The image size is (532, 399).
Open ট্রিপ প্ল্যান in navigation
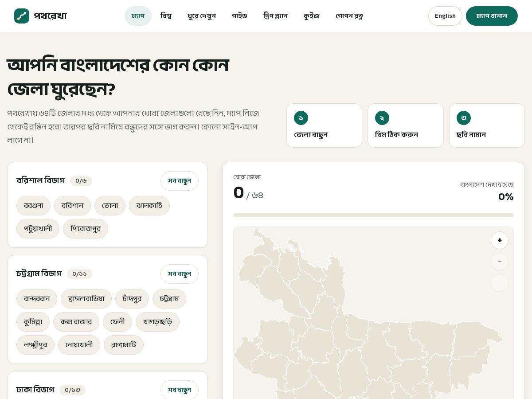coord(275,16)
